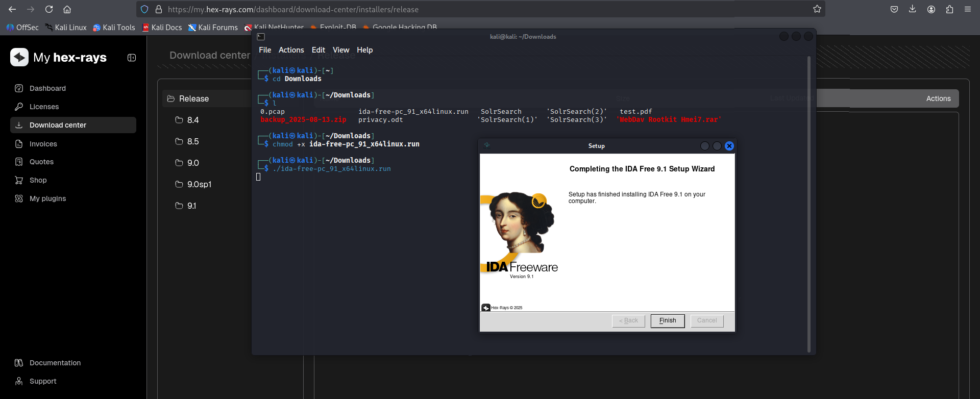Open the Firefox account icon

click(931, 9)
